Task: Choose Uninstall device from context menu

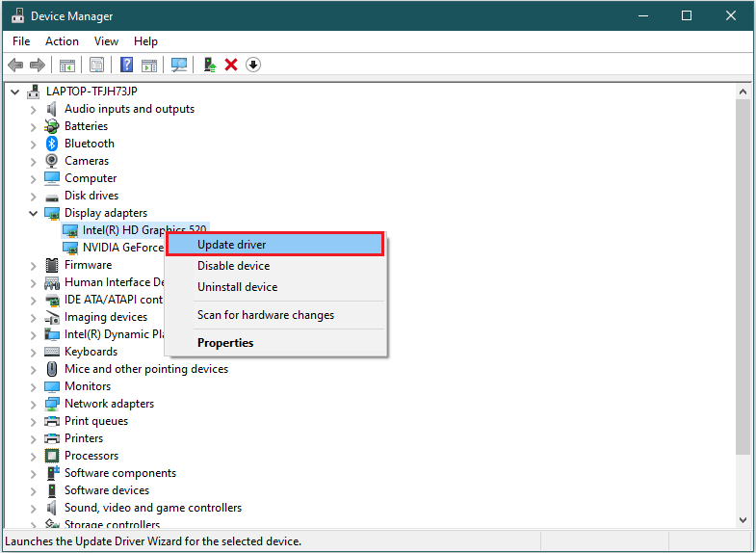Action: 275,287
